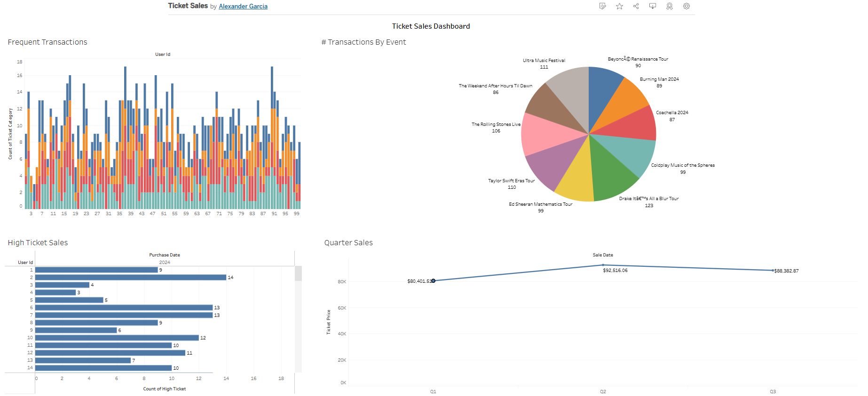Click the bar for User Id 6
Viewport: 868px width, 396px height.
coord(124,308)
